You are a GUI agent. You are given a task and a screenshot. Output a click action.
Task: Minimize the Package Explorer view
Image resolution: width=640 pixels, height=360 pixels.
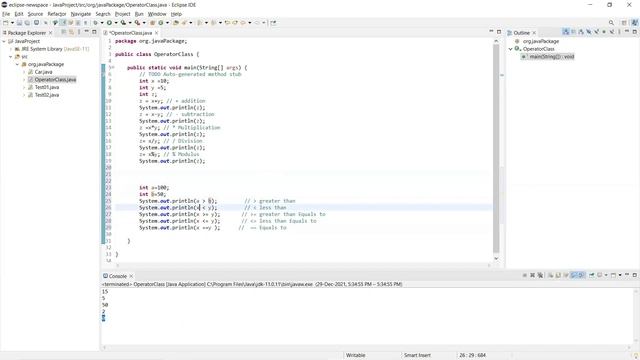(x=87, y=31)
